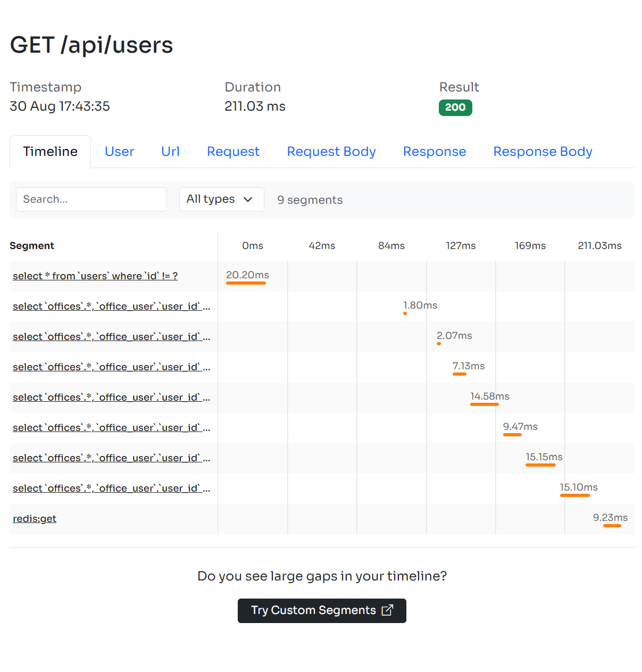Open the Response tab
642x672 pixels.
[434, 152]
